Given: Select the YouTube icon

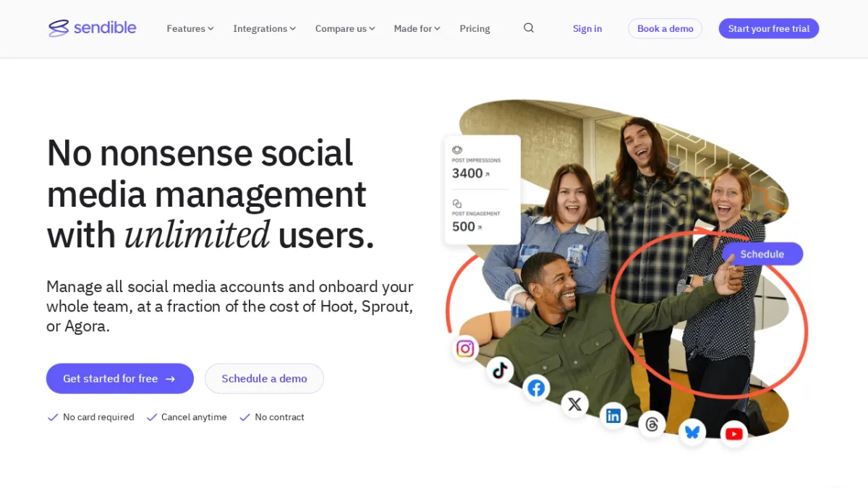Looking at the screenshot, I should pos(734,434).
